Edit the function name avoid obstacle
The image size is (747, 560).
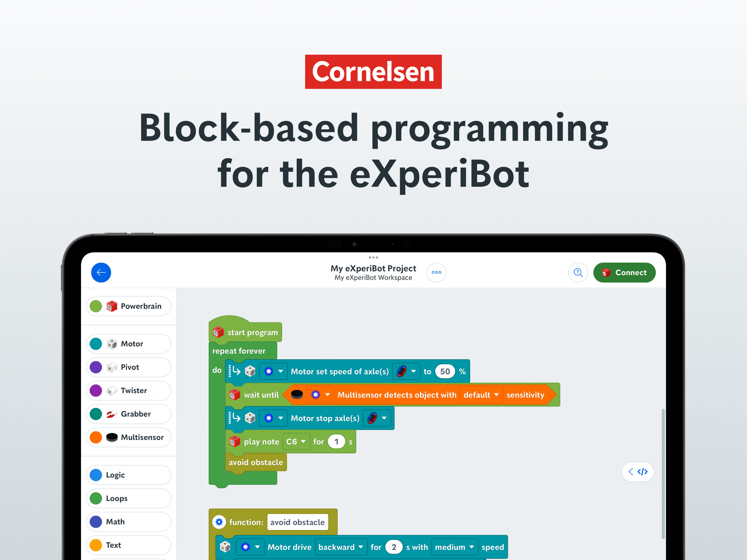pyautogui.click(x=297, y=522)
